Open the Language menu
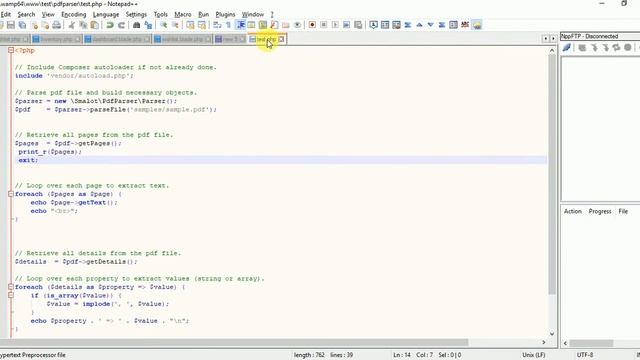This screenshot has height=360, width=640. click(106, 14)
